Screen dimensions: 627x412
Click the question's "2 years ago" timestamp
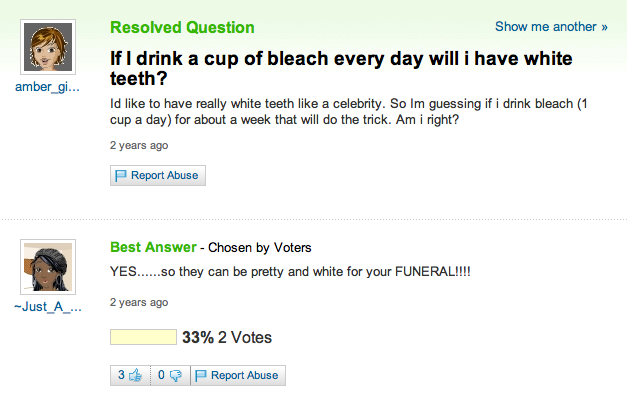click(139, 145)
